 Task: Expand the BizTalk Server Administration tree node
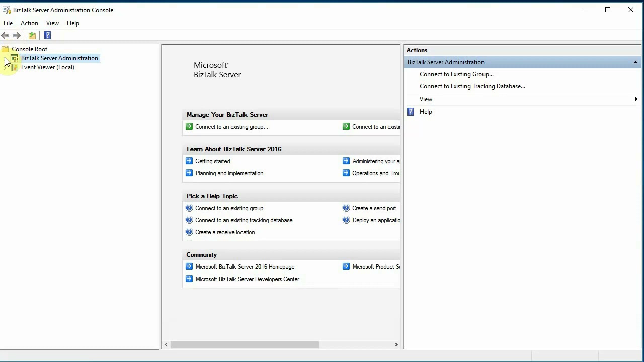pos(5,58)
